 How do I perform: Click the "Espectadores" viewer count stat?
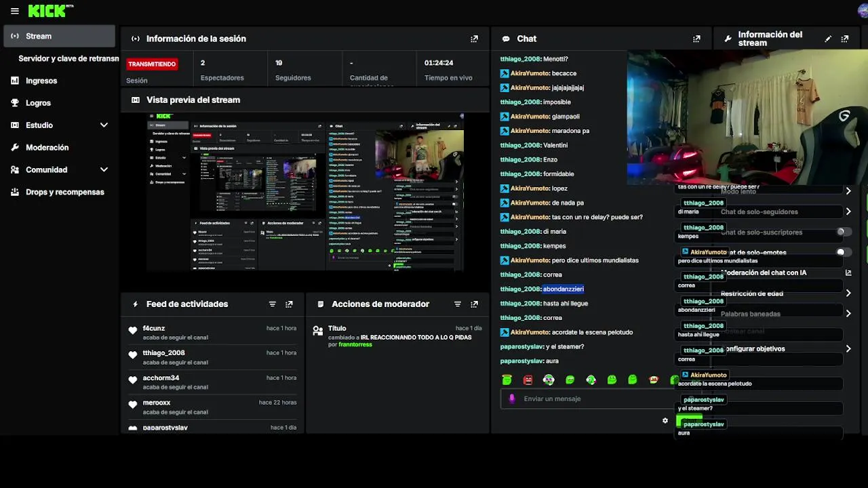coord(222,70)
